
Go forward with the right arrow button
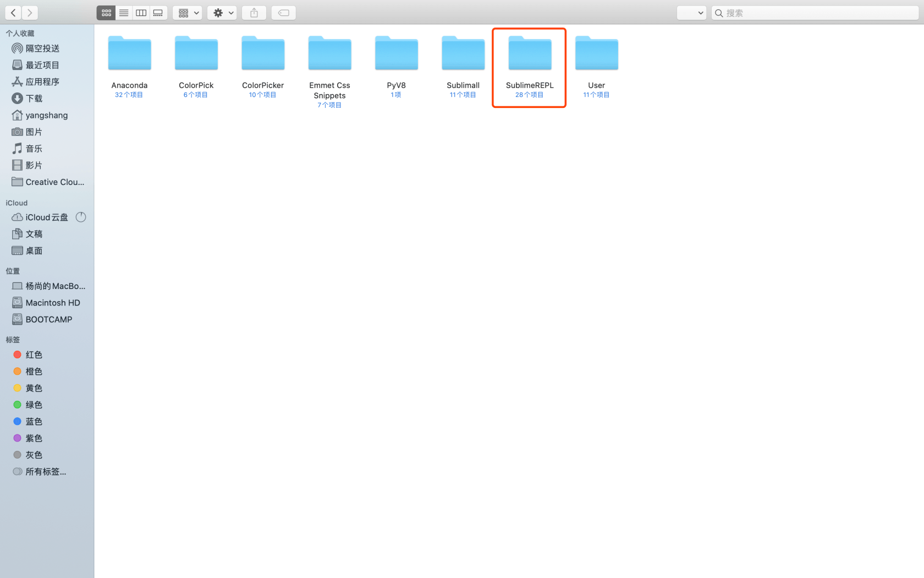[30, 13]
